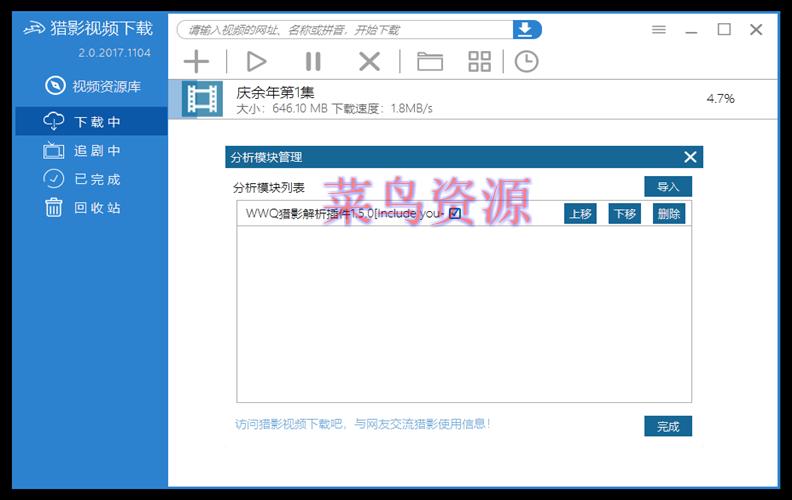This screenshot has width=792, height=500.
Task: Select the WWQ猎影解析插件1.5.0 list row
Action: 464,213
